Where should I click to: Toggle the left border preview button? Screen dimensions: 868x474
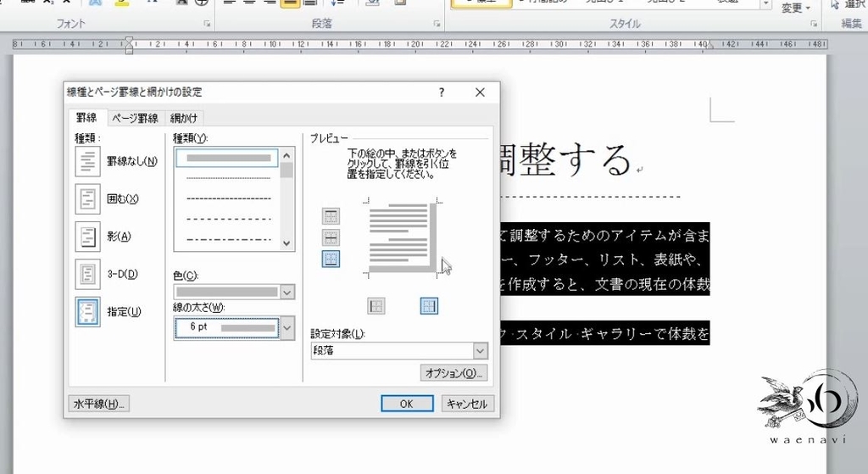(376, 305)
